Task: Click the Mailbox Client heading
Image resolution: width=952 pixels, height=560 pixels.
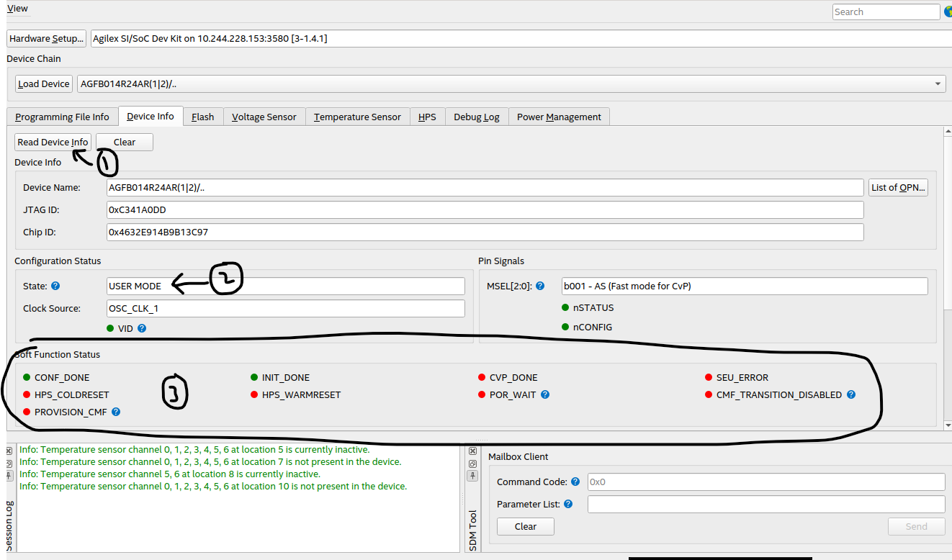Action: tap(518, 456)
